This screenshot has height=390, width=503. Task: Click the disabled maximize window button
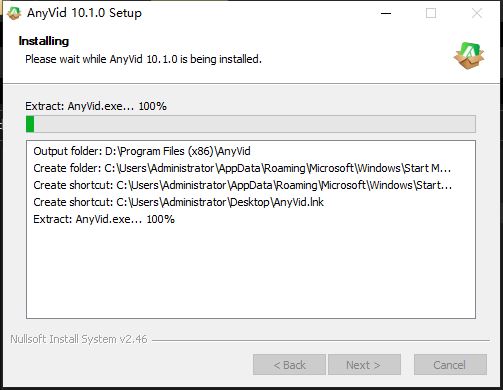tap(431, 13)
